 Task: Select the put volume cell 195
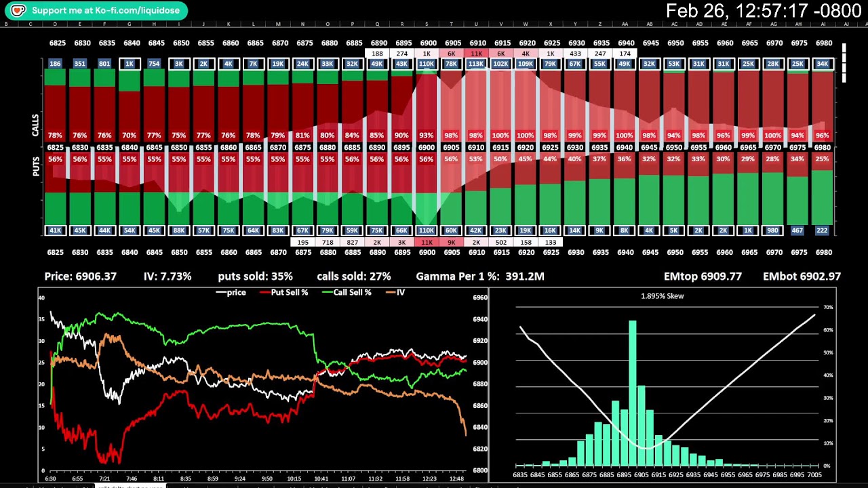303,242
